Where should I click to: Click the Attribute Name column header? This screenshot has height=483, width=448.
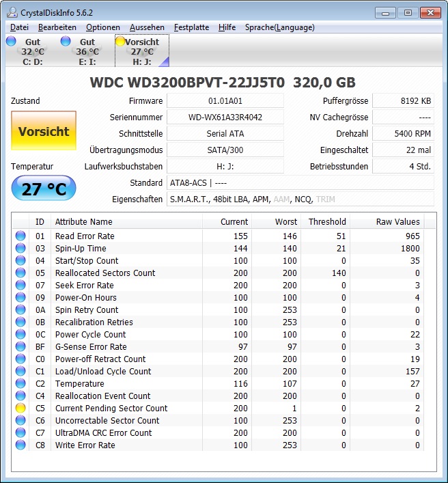click(x=126, y=221)
